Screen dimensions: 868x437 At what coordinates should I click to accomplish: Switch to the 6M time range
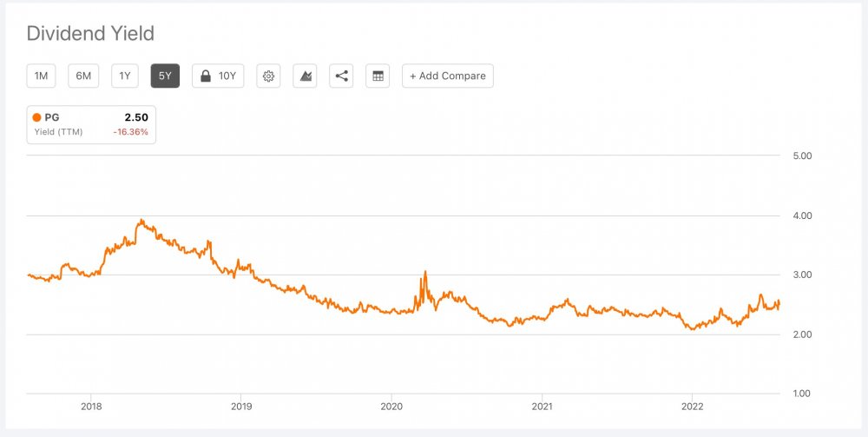83,76
